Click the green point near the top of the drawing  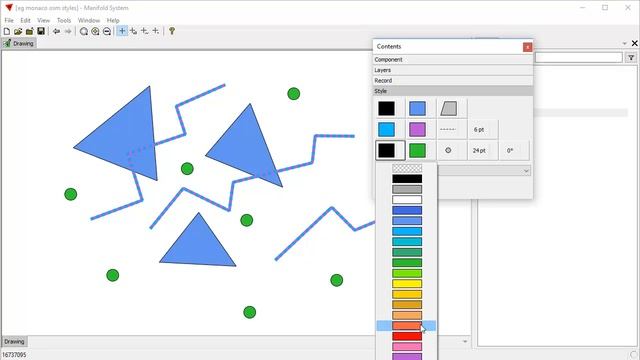click(293, 94)
